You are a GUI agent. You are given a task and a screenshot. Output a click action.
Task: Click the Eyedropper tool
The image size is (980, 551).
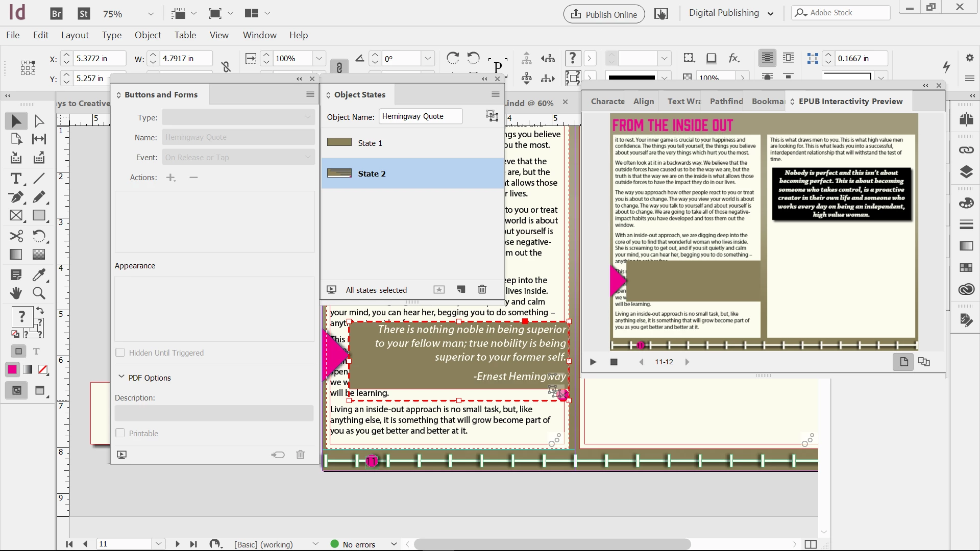pos(39,274)
